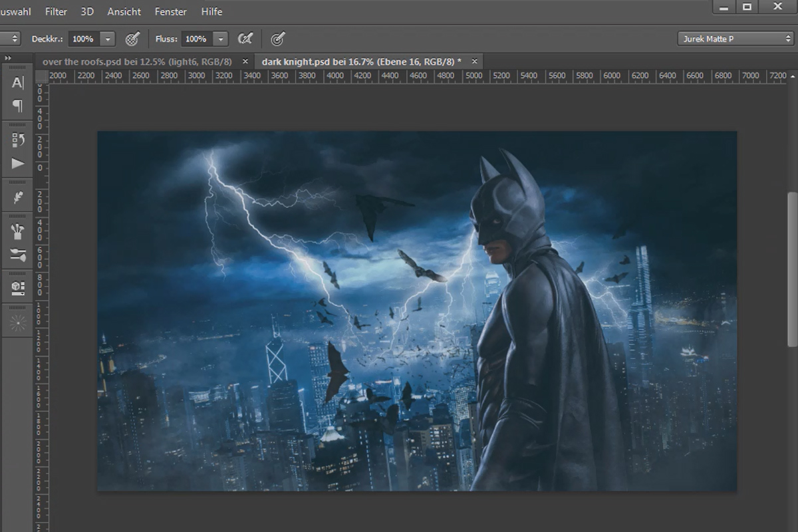Click the Fluss 100% value field
Screen dimensions: 798x532
coord(196,39)
